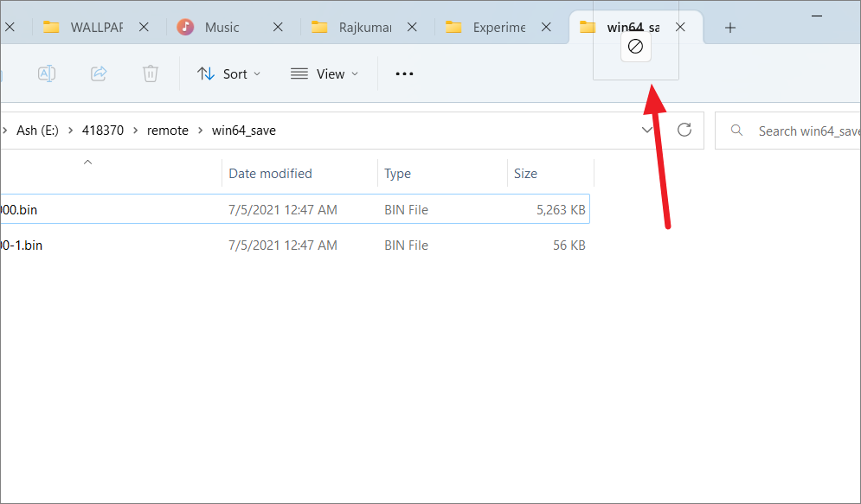861x504 pixels.
Task: Click the Share toolbar icon
Action: pos(99,73)
